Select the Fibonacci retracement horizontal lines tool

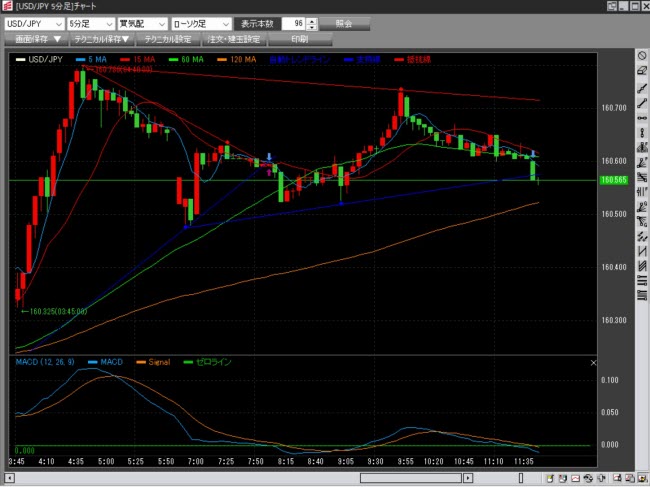pos(642,177)
